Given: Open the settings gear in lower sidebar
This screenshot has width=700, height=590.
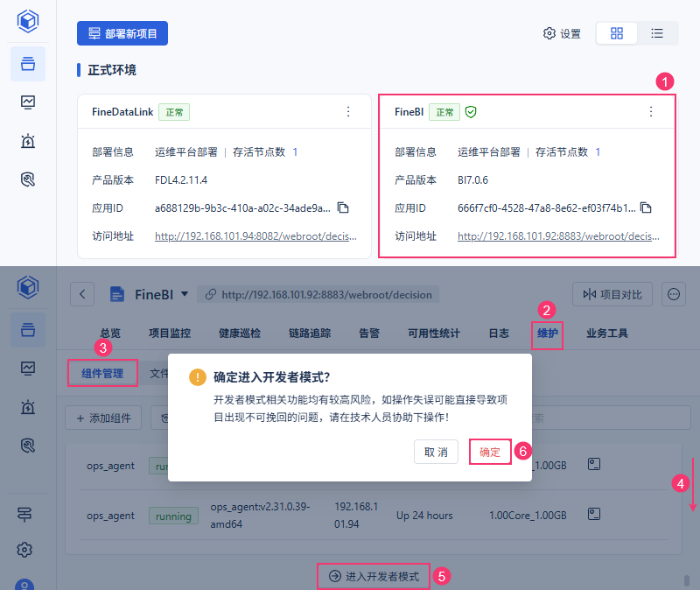Looking at the screenshot, I should point(24,550).
